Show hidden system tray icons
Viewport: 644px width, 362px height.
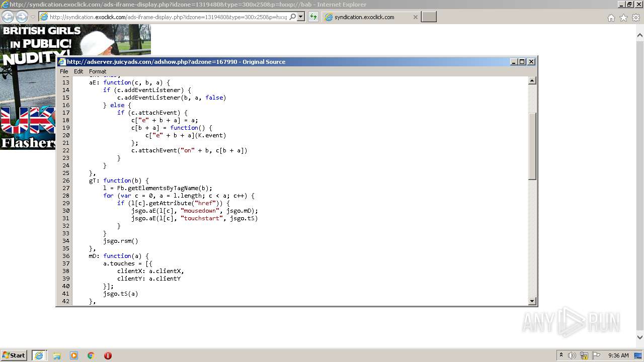pos(561,355)
